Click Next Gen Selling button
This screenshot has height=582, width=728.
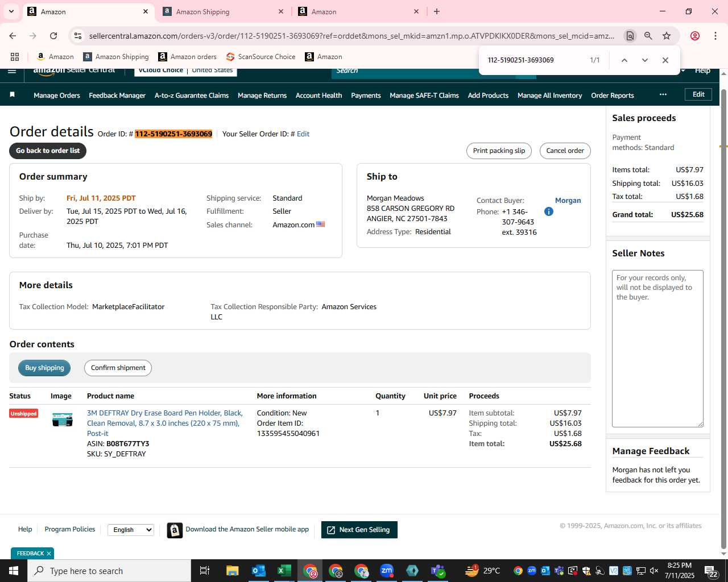pyautogui.click(x=359, y=530)
